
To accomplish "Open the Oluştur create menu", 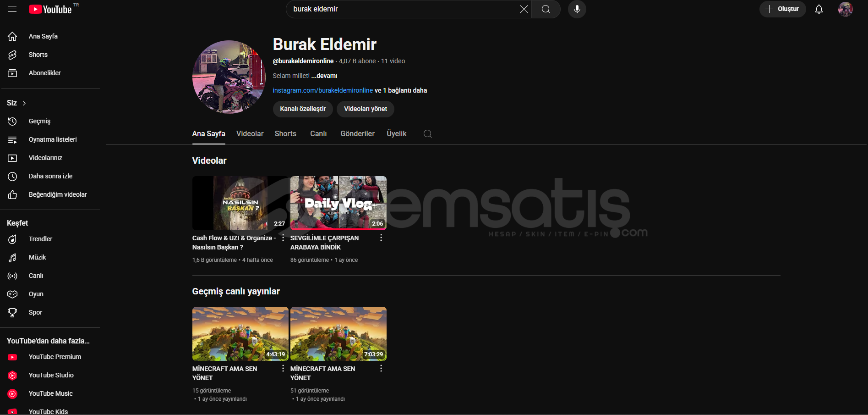I will pos(782,9).
